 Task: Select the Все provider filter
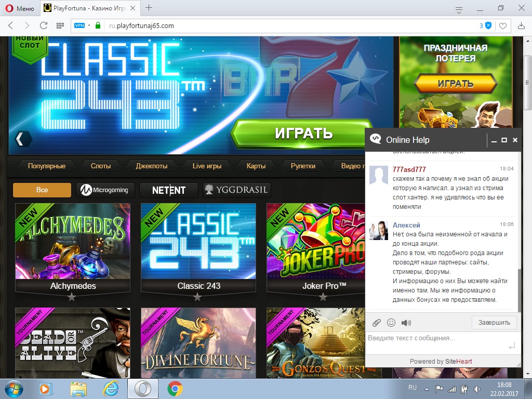[x=42, y=190]
